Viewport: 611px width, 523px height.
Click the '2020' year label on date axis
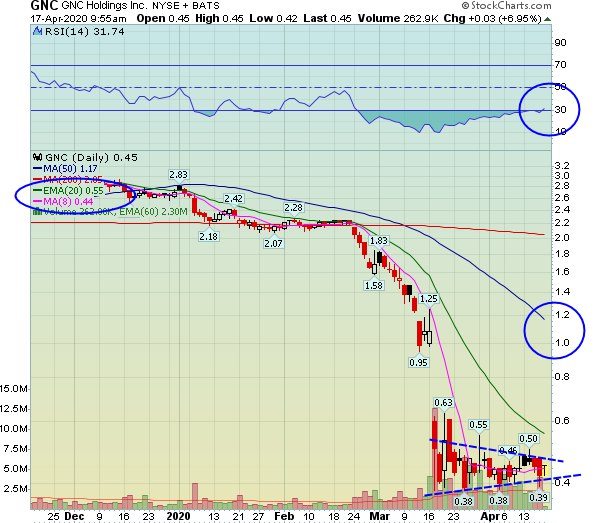coord(178,516)
